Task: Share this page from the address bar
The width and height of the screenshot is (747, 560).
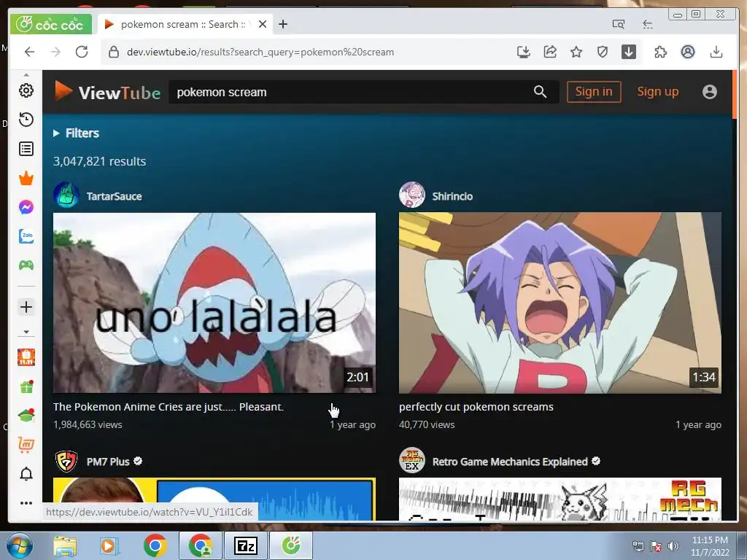Action: tap(550, 52)
